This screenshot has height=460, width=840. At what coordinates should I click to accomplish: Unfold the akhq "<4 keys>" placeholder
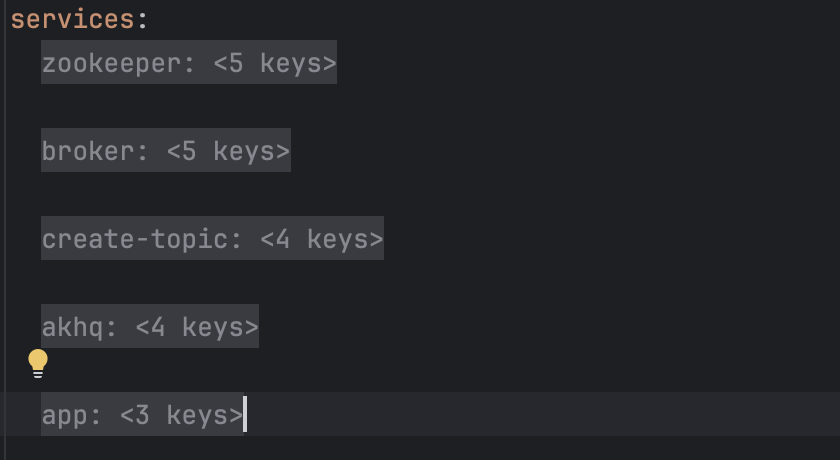[x=197, y=327]
